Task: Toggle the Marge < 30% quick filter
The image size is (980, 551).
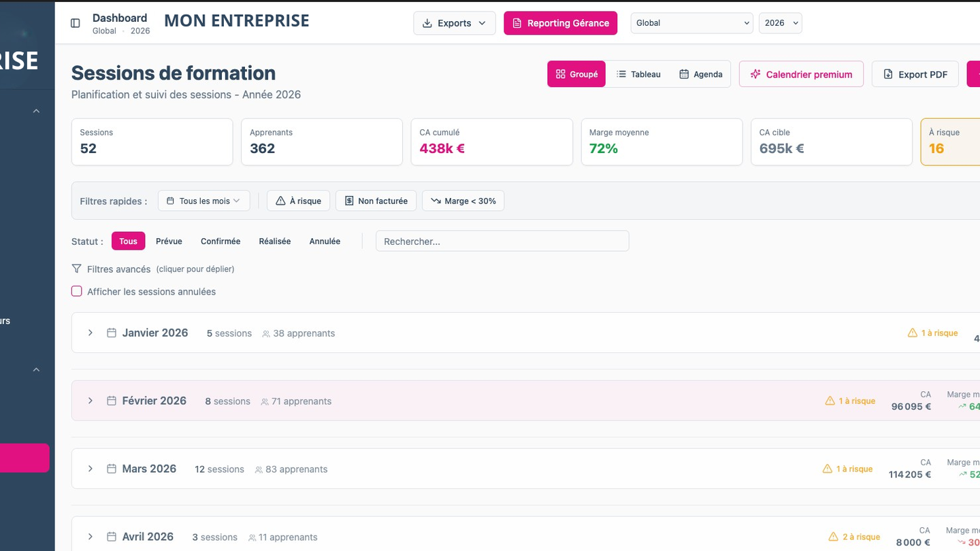Action: coord(463,201)
